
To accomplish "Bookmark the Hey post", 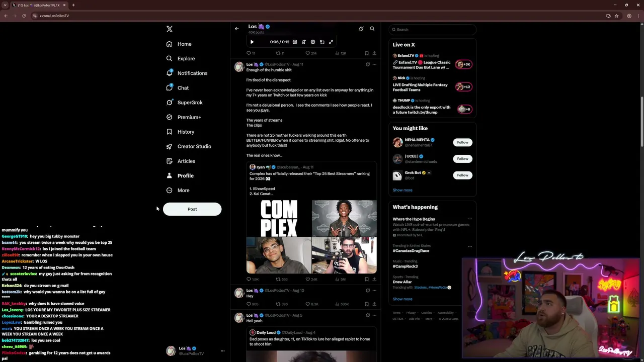I will 367,304.
